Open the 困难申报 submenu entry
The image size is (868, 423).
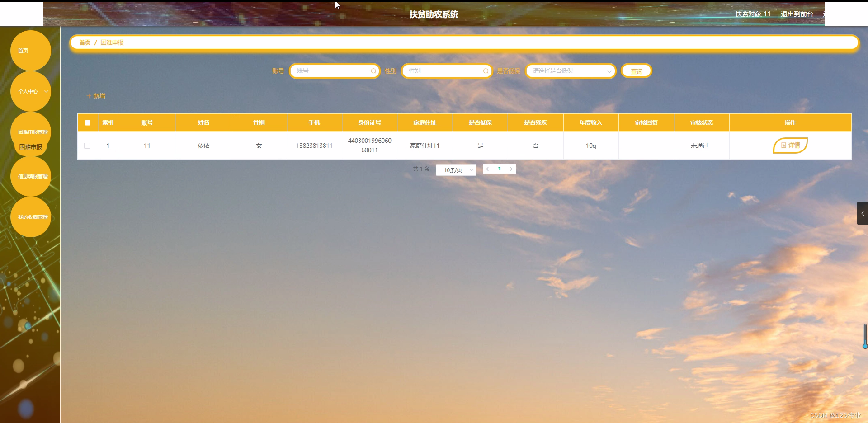point(30,147)
